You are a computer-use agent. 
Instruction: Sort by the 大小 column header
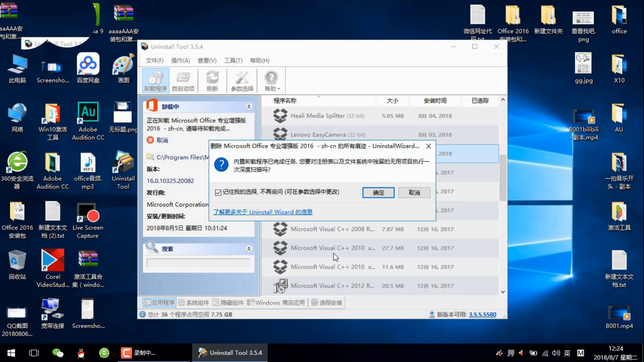pyautogui.click(x=393, y=101)
